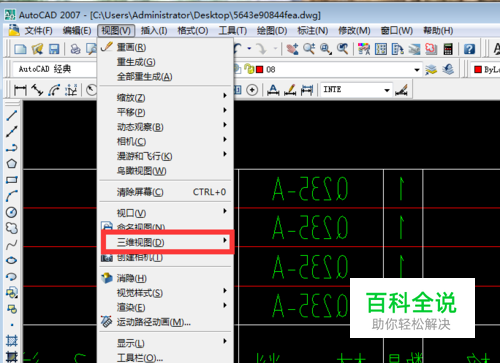Click the New drawing icon
The image size is (500, 363).
21,49
